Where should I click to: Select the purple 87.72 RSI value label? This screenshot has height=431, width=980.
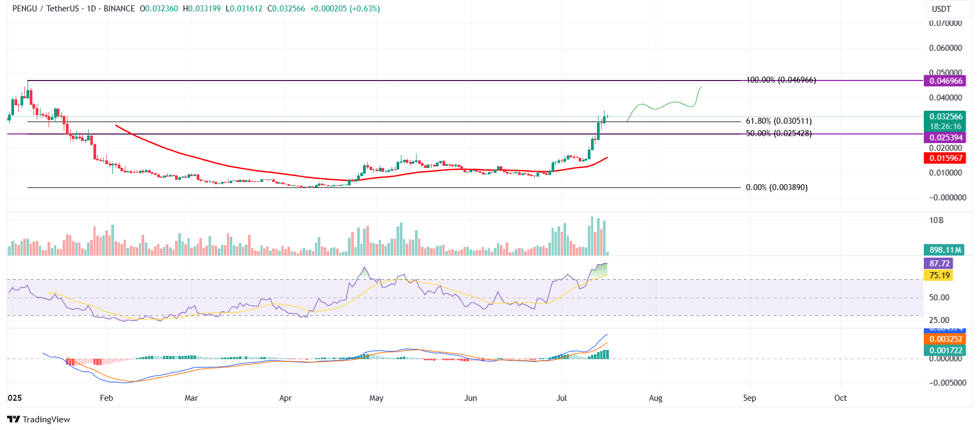[939, 264]
